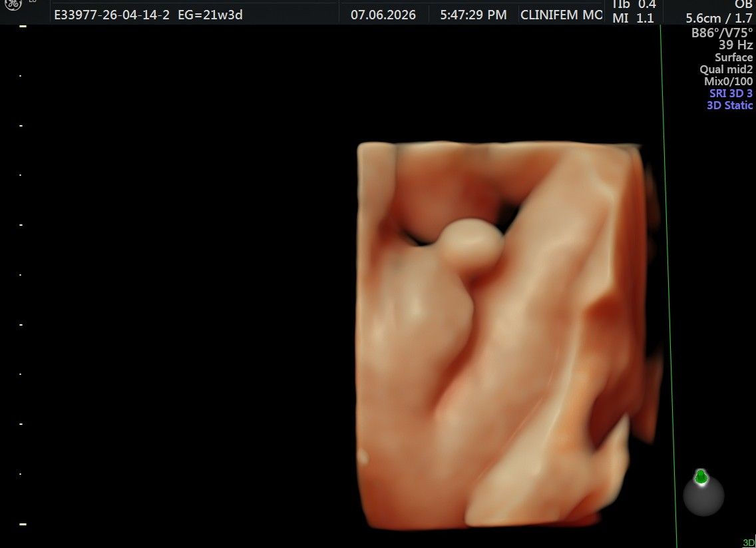Viewport: 756px width, 548px height.
Task: Click the Qual mid2 quality setting
Action: pos(726,69)
